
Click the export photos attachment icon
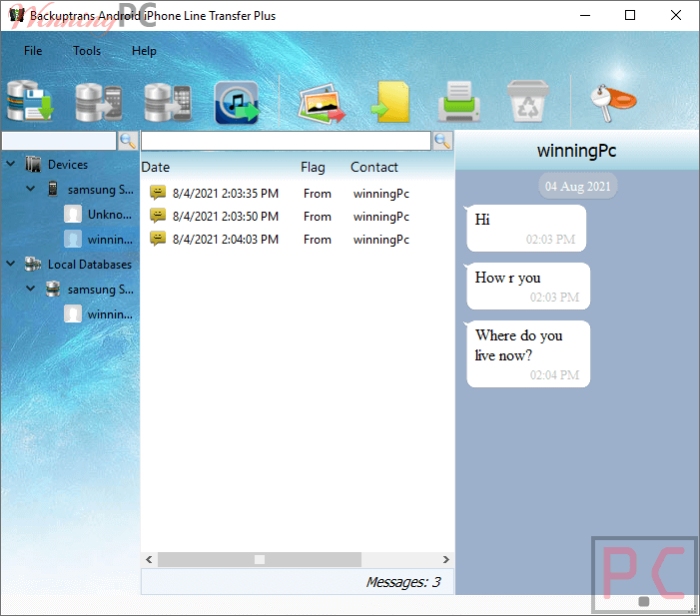point(322,104)
